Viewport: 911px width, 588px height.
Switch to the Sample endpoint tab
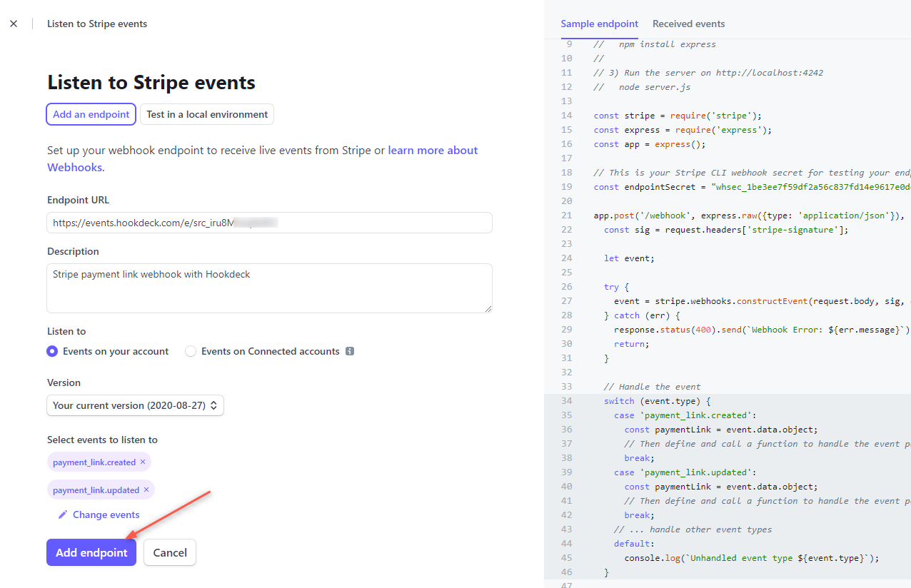(600, 24)
